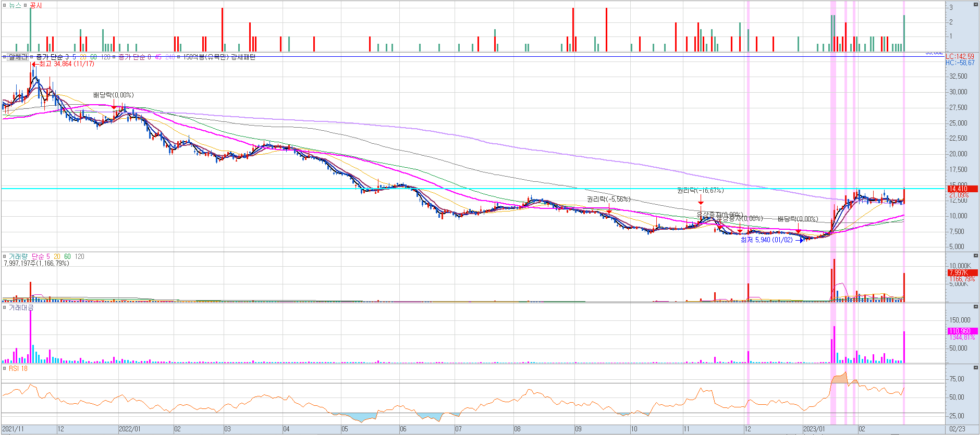
Task: Click the 배당락(0,00%) label near 2022/01
Action: click(113, 95)
